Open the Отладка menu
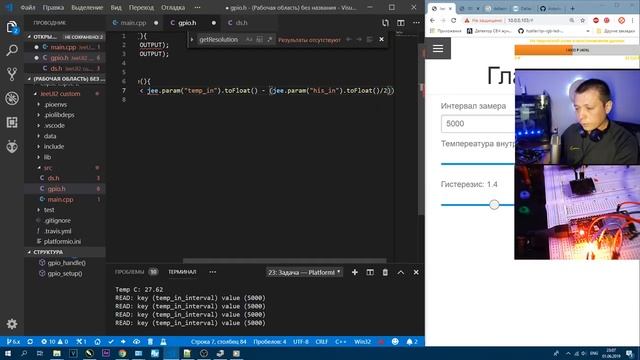Screen dimensions: 640x360 [x=173, y=7]
